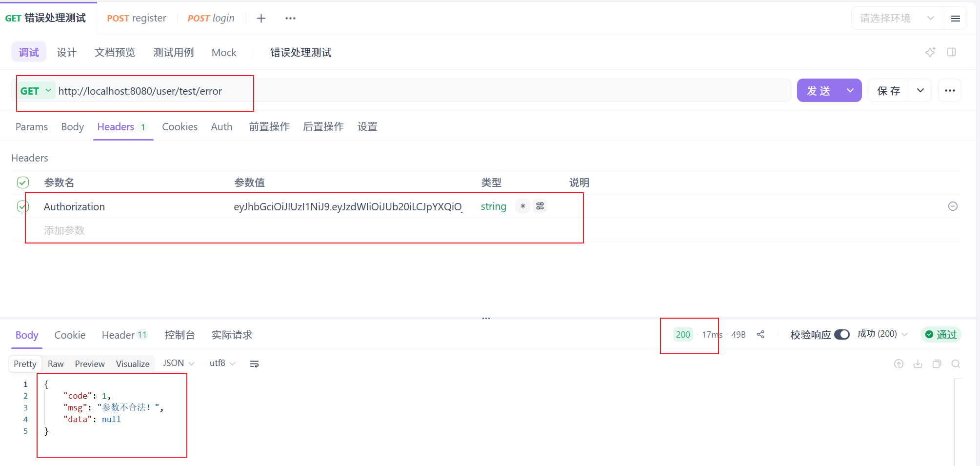Select the GET 错误处理测试 tab

pyautogui.click(x=45, y=19)
